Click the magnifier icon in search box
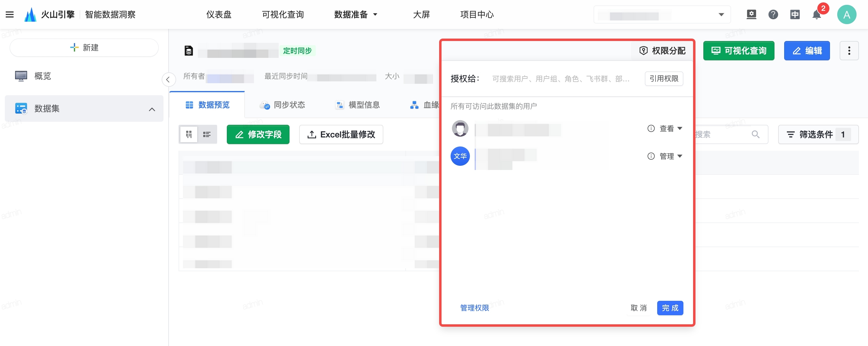868x346 pixels. 756,134
